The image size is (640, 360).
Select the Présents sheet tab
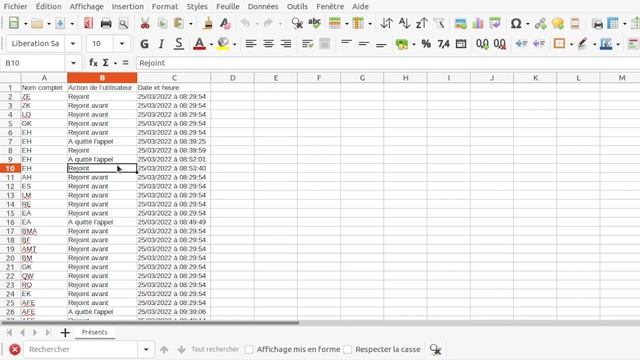point(94,332)
